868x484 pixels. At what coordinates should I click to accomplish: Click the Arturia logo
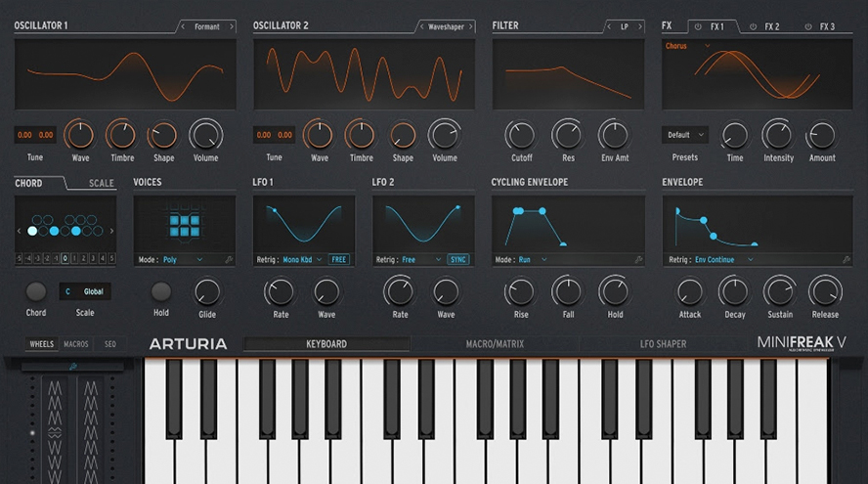189,344
